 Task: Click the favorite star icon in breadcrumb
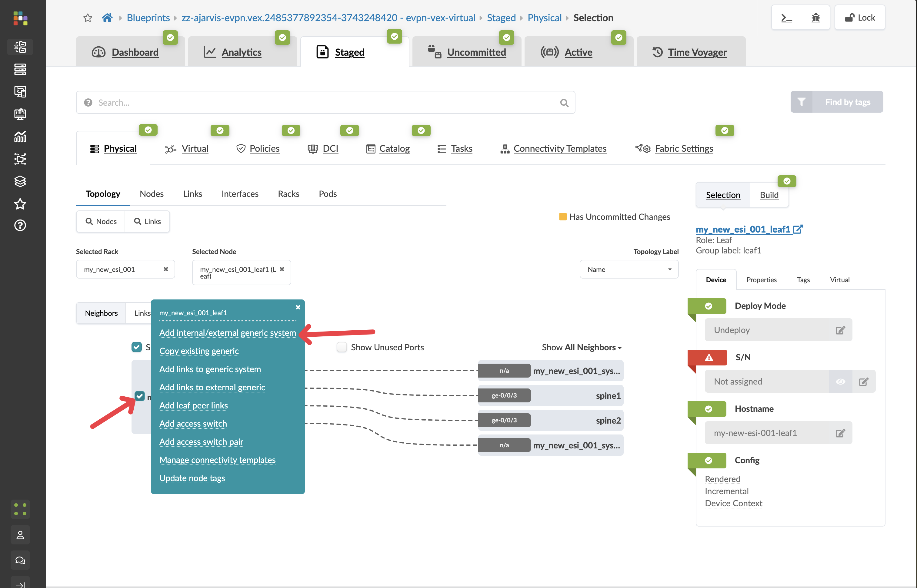[88, 18]
